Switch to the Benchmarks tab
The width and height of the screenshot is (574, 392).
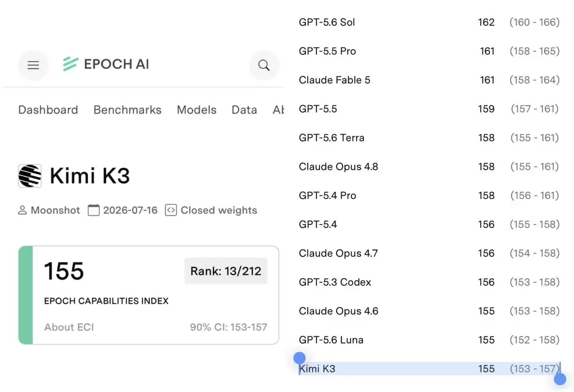(x=127, y=110)
